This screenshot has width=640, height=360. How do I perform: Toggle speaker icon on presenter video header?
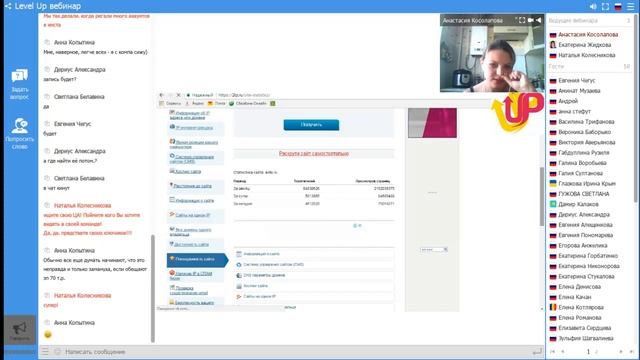tap(538, 20)
